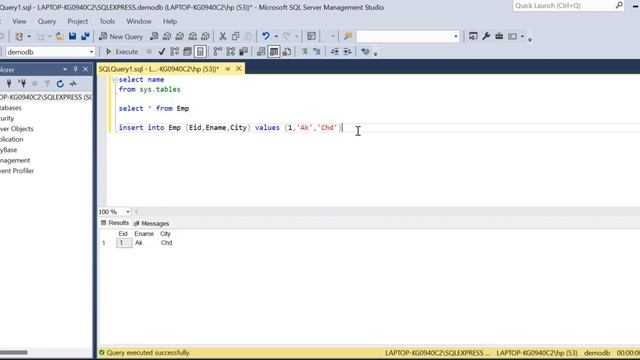Toggle auto-hide pin on Object Explorer panel
640x360 pixels.
click(76, 69)
